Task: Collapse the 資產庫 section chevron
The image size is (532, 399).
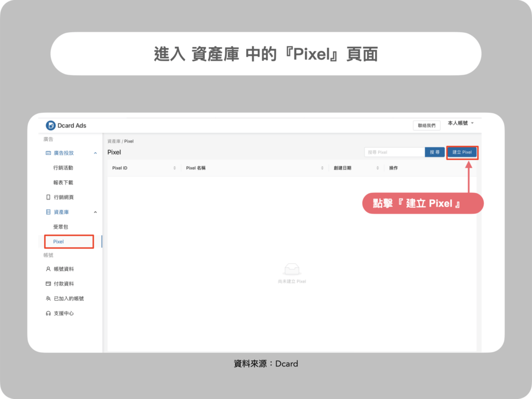Action: (x=96, y=212)
